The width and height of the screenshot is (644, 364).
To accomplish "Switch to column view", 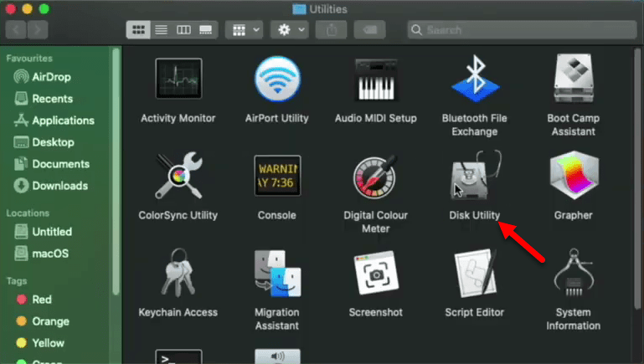I will pos(183,29).
